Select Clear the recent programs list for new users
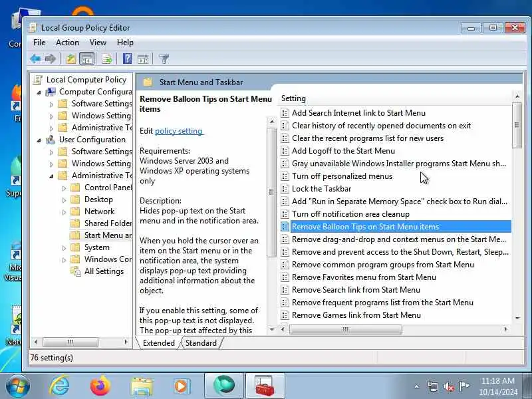 (368, 138)
